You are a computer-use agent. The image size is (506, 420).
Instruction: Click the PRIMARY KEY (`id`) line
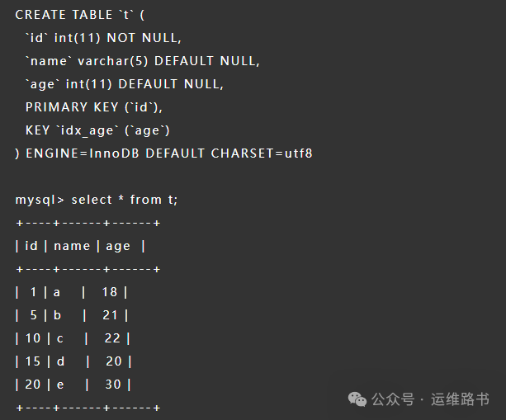pos(94,107)
